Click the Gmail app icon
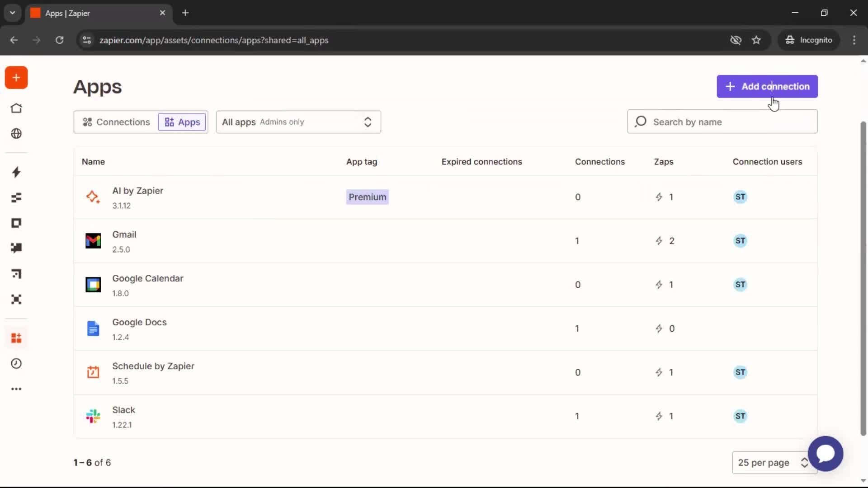Image resolution: width=868 pixels, height=488 pixels. 93,241
